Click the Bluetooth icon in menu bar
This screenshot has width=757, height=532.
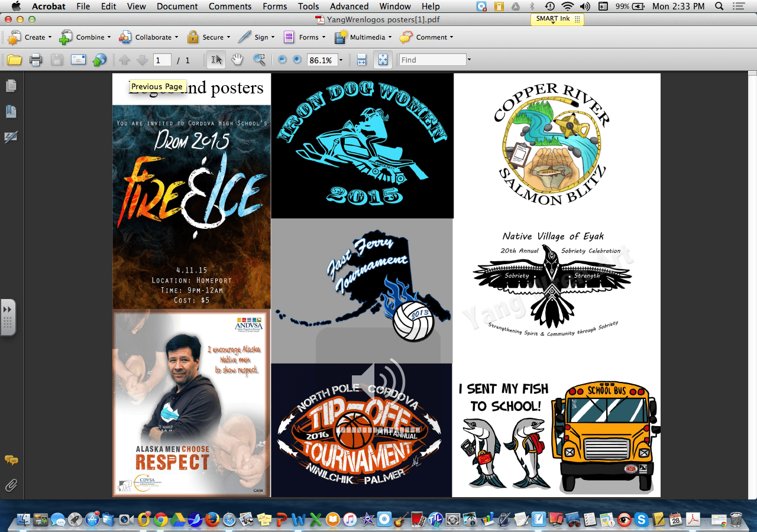point(532,7)
